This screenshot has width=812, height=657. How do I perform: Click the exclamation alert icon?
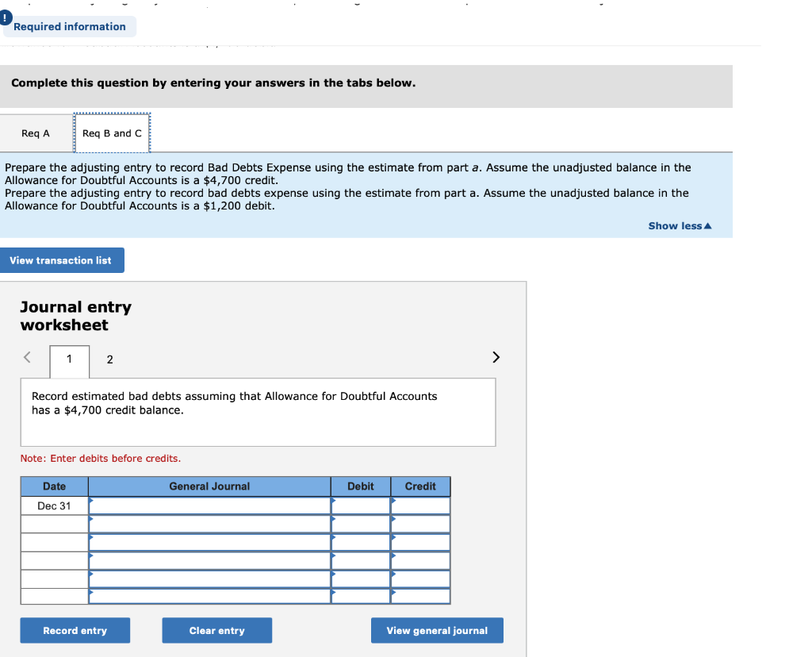coord(6,17)
